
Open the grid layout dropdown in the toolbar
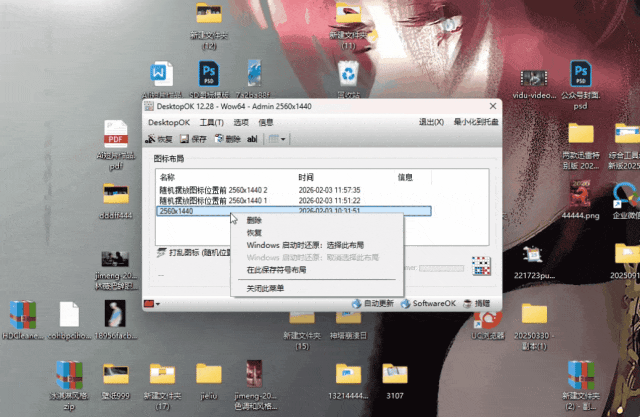[277, 139]
